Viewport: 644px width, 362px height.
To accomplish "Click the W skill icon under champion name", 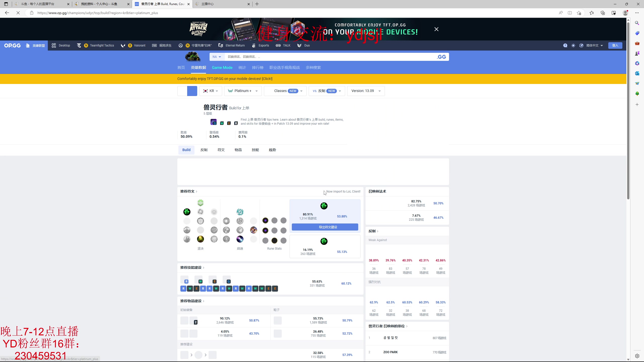I will tap(222, 123).
